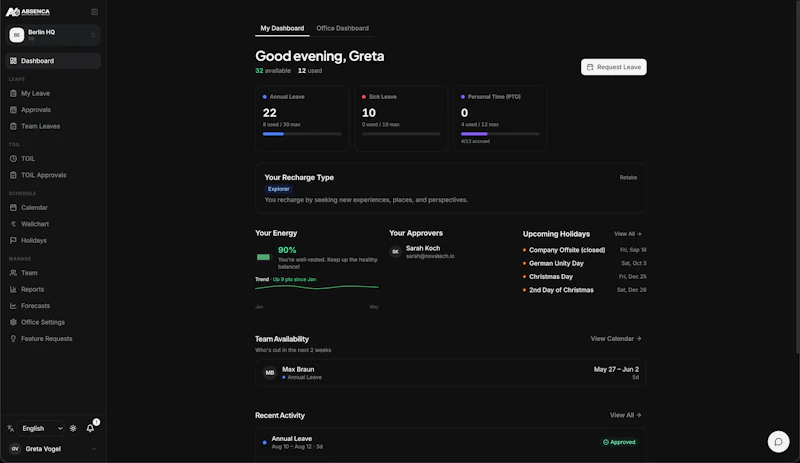800x463 pixels.
Task: Click Christmas Day holiday entry
Action: [x=551, y=277]
